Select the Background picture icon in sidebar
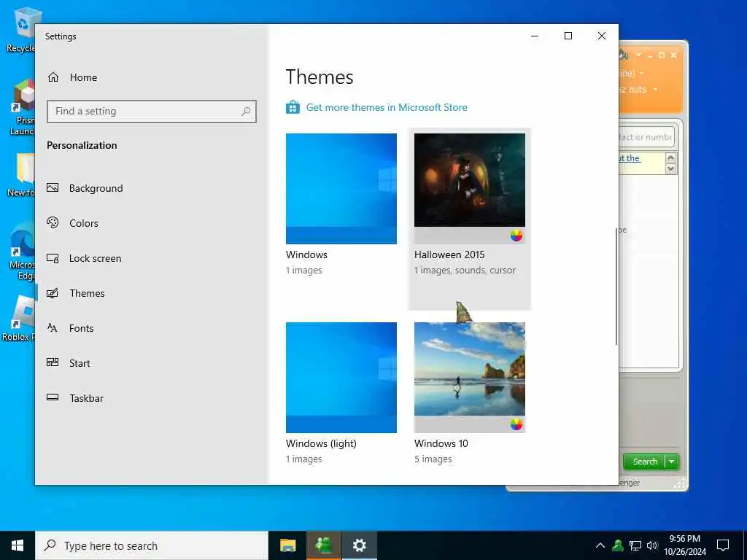Image resolution: width=747 pixels, height=560 pixels. click(53, 188)
